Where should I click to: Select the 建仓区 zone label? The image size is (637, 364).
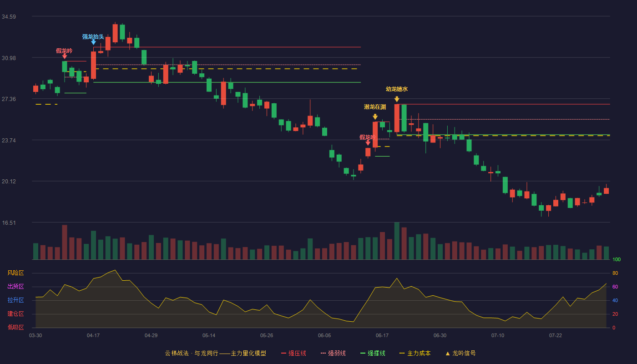(x=15, y=314)
